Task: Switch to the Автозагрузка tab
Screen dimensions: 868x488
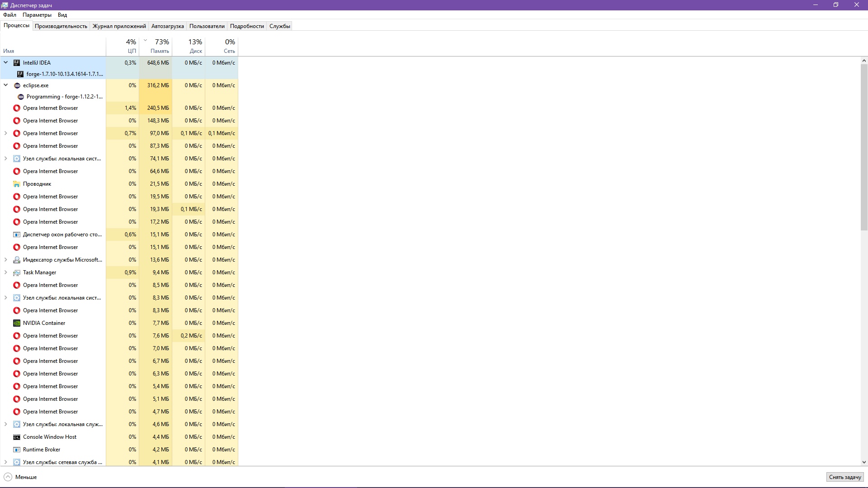Action: click(x=168, y=26)
